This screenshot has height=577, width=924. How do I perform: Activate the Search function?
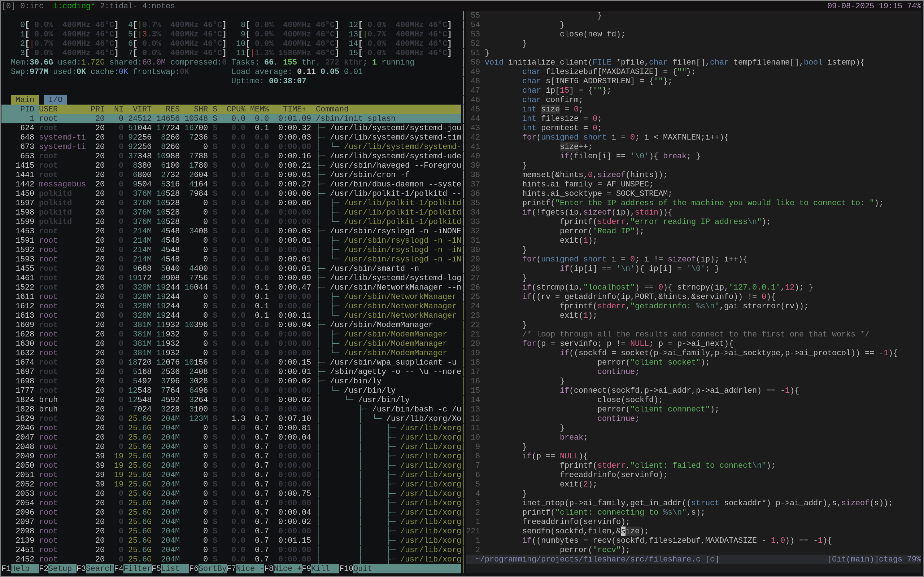coord(95,568)
